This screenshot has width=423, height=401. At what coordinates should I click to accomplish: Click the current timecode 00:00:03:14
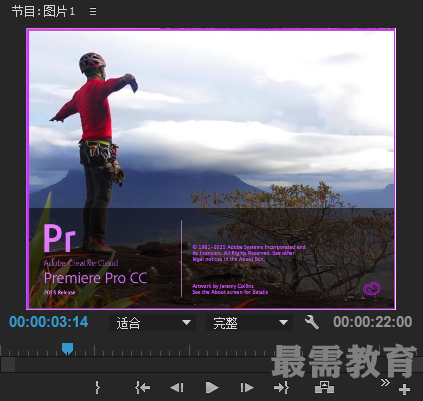49,322
